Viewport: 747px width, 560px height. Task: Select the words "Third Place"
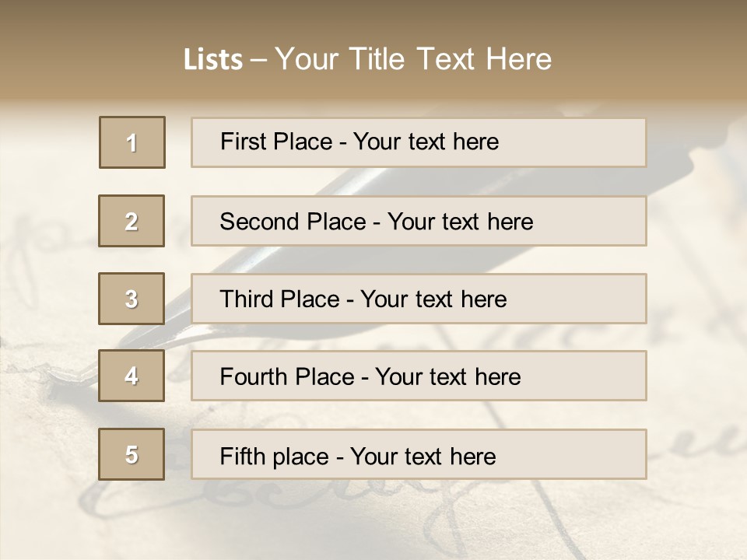(x=279, y=299)
